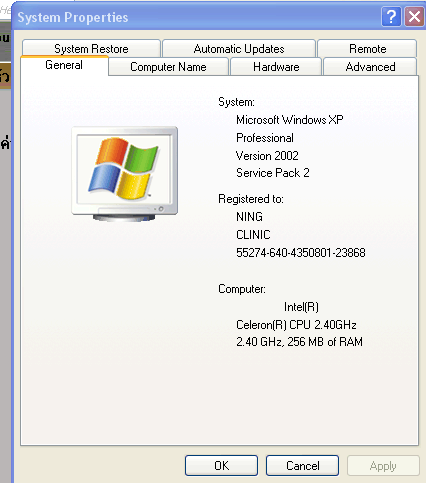Switch to the Advanced tab
The height and width of the screenshot is (483, 426).
(x=370, y=67)
